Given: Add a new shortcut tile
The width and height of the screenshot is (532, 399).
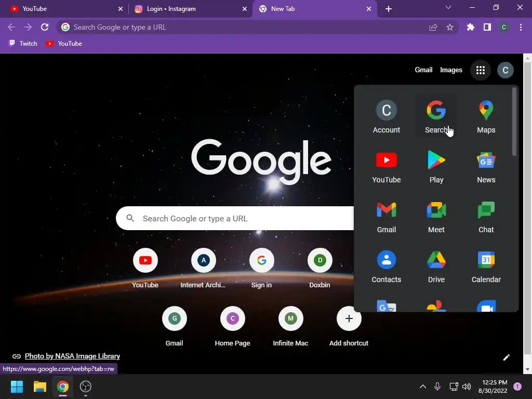Looking at the screenshot, I should click(349, 326).
